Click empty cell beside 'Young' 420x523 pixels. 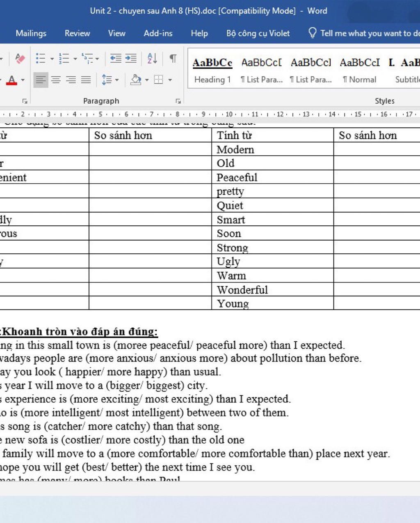pos(377,303)
